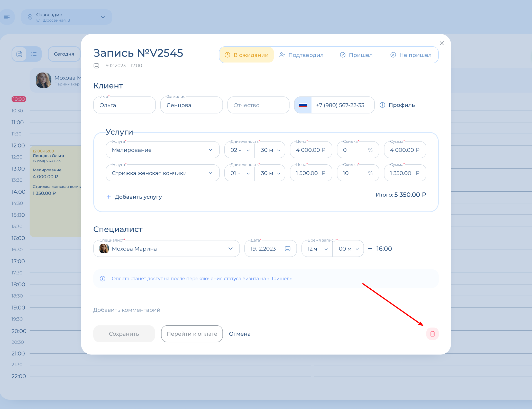This screenshot has height=409, width=532.
Task: Click the «Отмена» link
Action: [x=240, y=334]
